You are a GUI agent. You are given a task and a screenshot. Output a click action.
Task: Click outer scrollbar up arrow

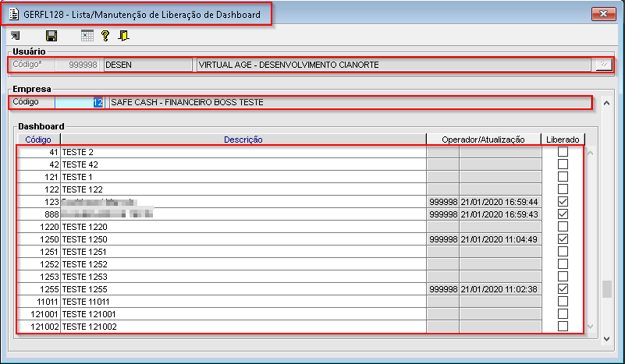point(607,103)
